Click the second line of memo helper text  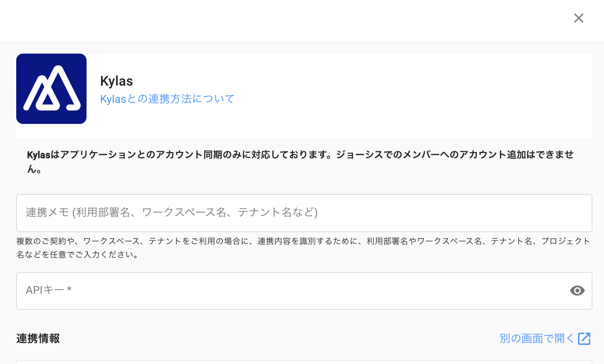click(77, 255)
